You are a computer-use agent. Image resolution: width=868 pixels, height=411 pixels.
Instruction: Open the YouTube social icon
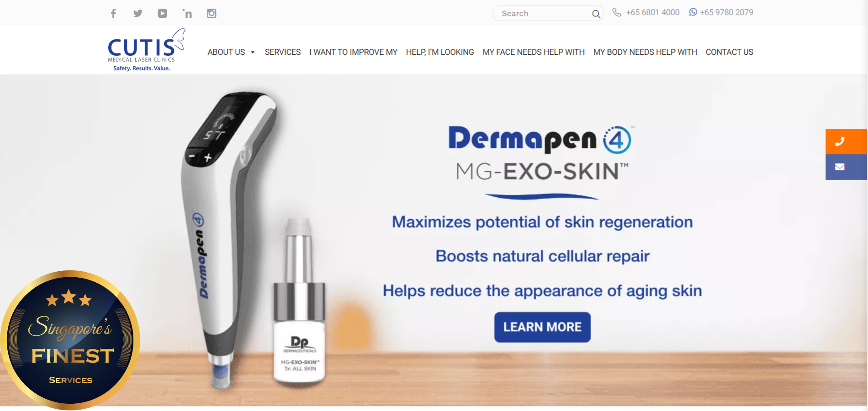[x=162, y=13]
